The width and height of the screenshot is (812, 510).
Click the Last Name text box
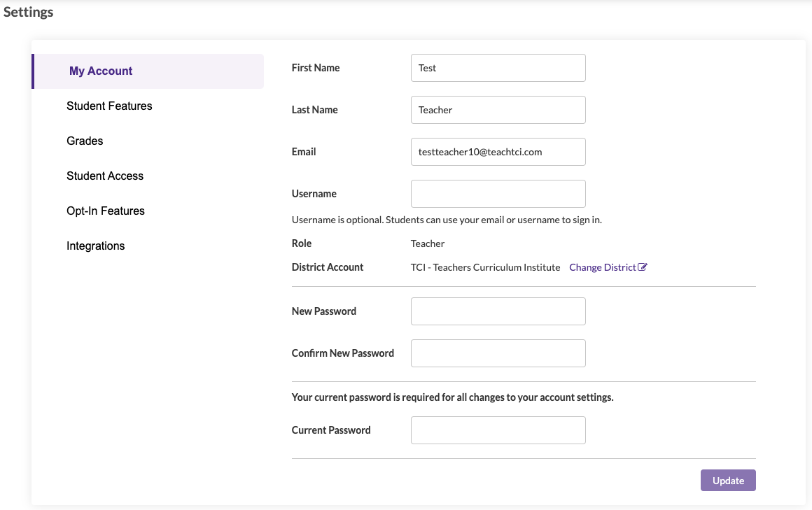pyautogui.click(x=498, y=110)
